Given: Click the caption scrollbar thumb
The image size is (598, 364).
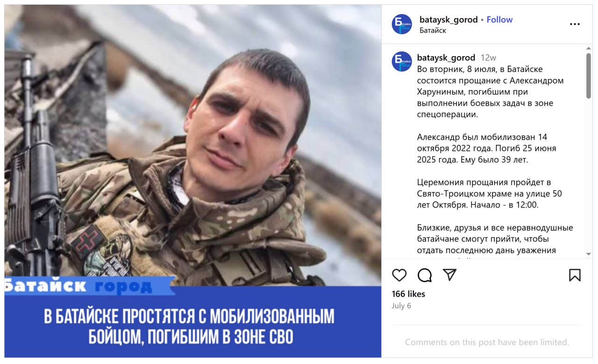Looking at the screenshot, I should (x=589, y=76).
